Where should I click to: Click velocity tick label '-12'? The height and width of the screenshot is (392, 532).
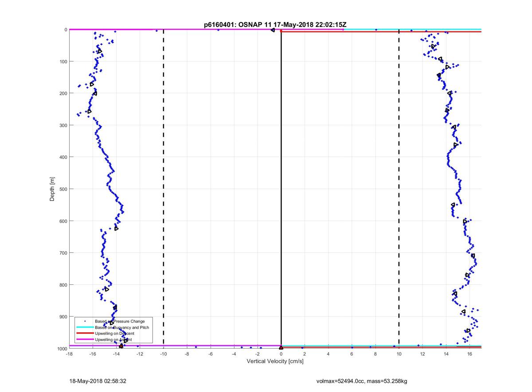[x=140, y=354]
